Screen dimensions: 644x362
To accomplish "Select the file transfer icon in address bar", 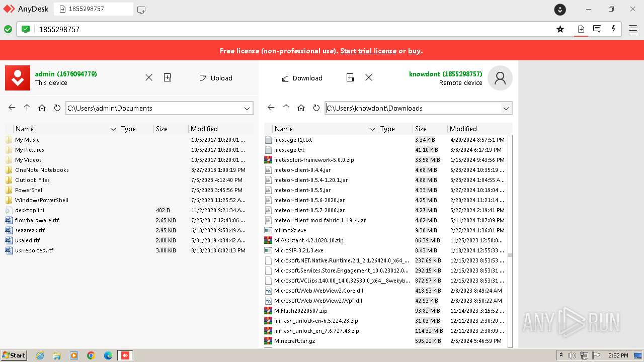I will click(581, 29).
